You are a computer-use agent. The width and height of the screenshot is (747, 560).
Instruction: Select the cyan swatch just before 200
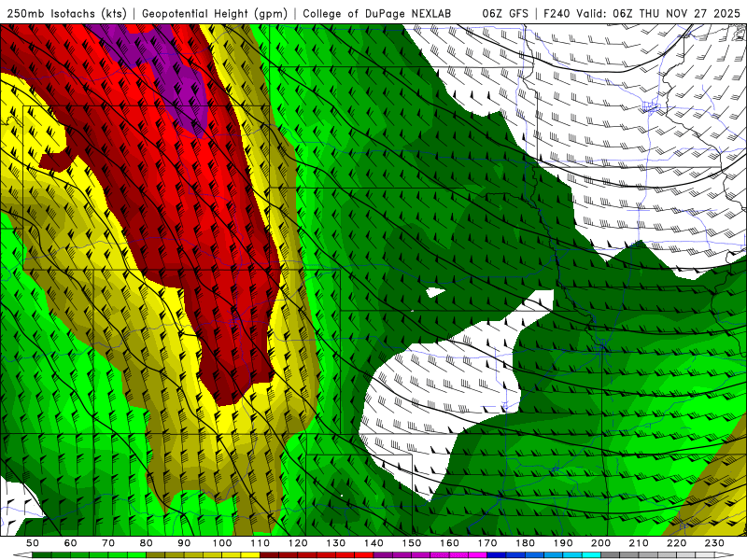click(x=591, y=555)
